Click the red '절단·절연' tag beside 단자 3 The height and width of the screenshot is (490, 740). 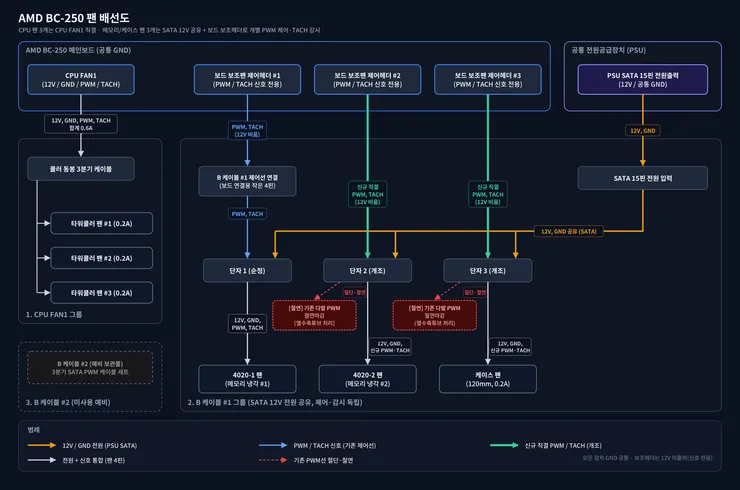coord(475,293)
